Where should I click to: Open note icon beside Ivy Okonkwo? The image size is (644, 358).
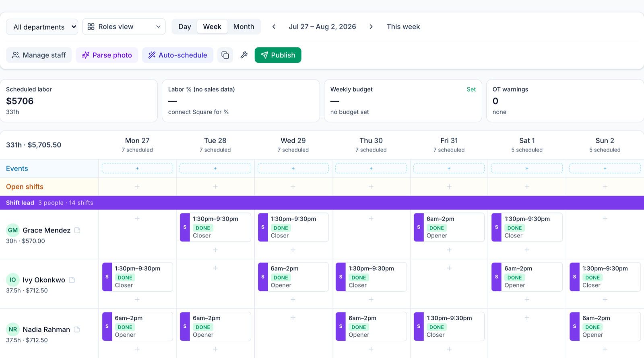click(72, 280)
